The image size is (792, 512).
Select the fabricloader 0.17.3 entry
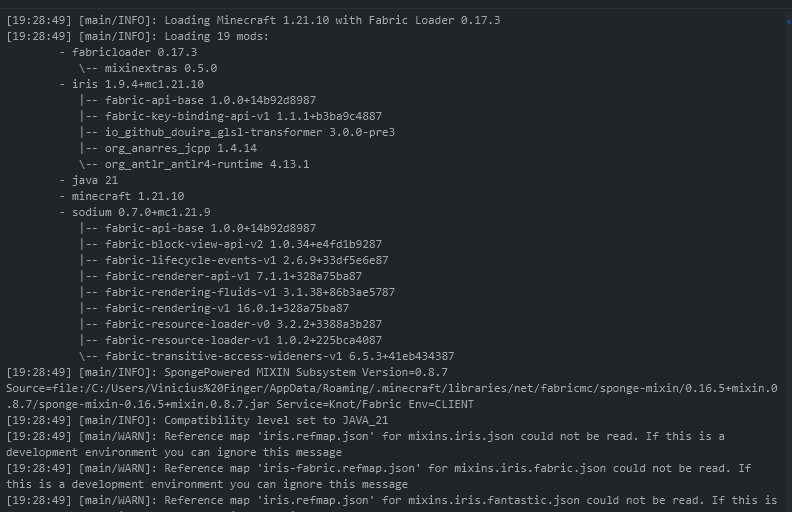click(133, 52)
